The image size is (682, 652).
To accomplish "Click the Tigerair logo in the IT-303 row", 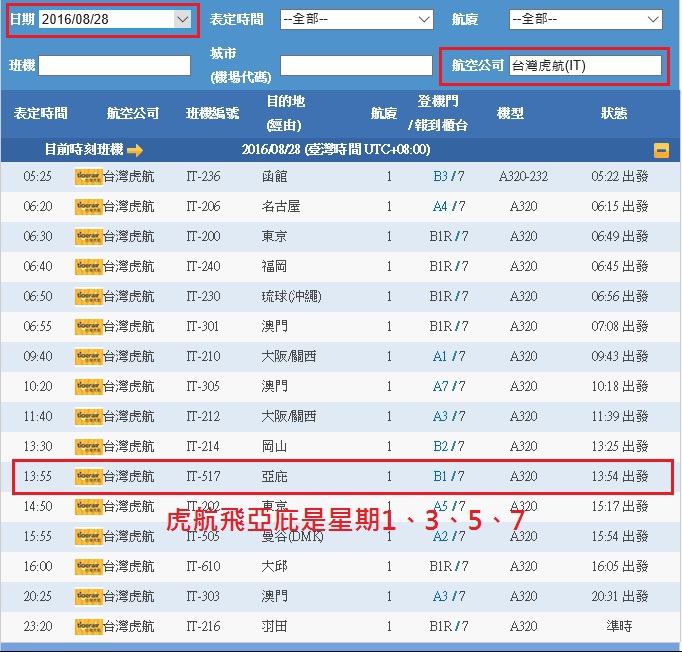I will [x=89, y=597].
